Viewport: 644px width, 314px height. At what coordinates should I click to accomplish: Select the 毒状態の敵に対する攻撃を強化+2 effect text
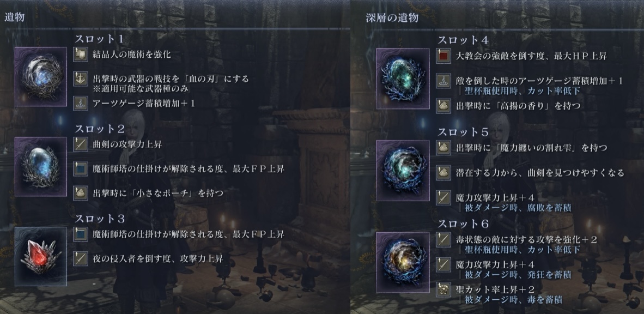[x=526, y=239]
